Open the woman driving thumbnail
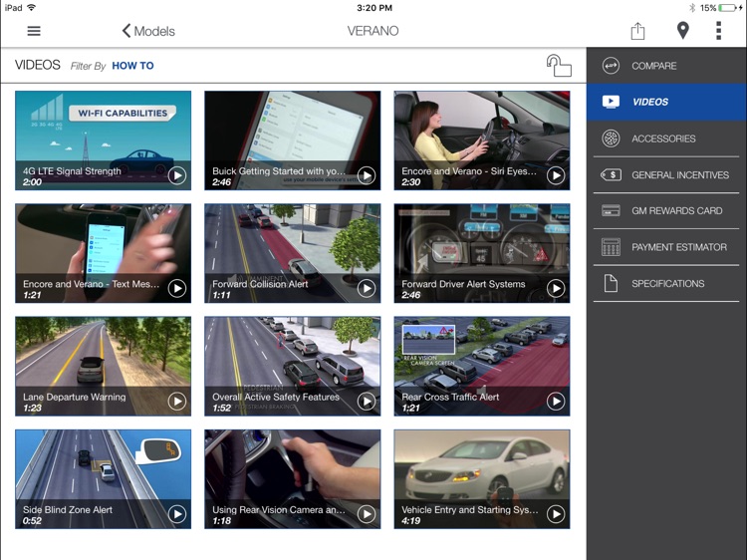Image resolution: width=747 pixels, height=560 pixels. pos(482,140)
